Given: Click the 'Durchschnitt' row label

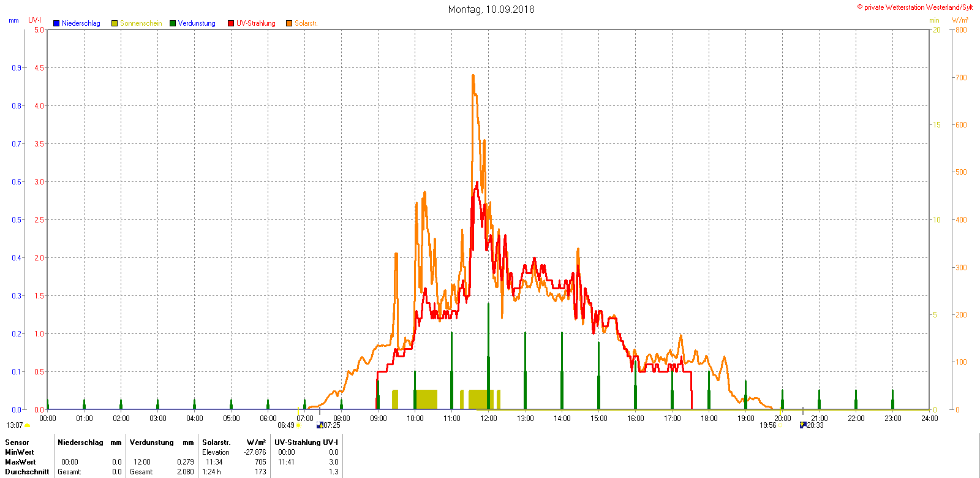Looking at the screenshot, I should point(27,472).
